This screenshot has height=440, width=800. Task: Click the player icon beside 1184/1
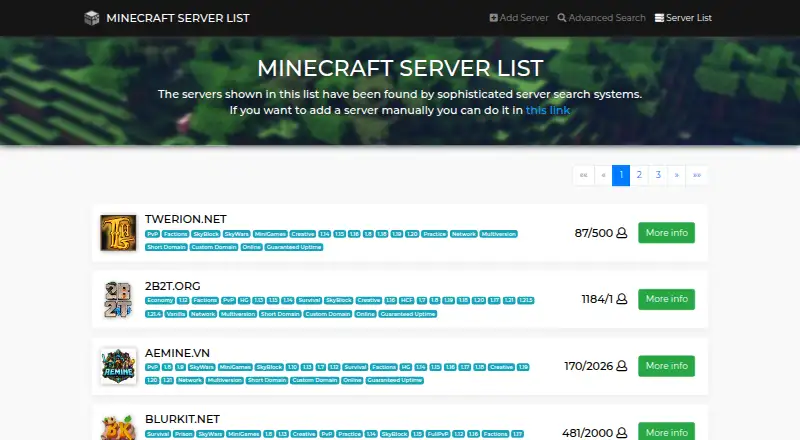(621, 299)
